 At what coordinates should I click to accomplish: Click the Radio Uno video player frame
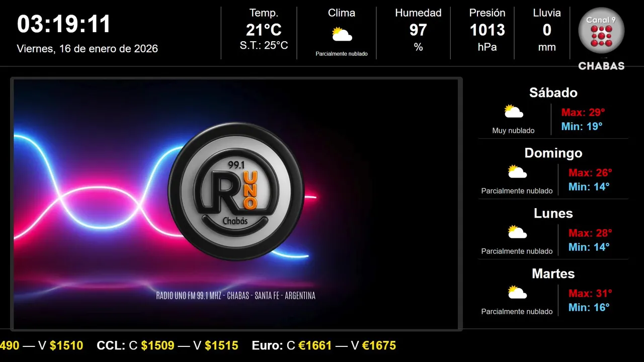click(236, 204)
